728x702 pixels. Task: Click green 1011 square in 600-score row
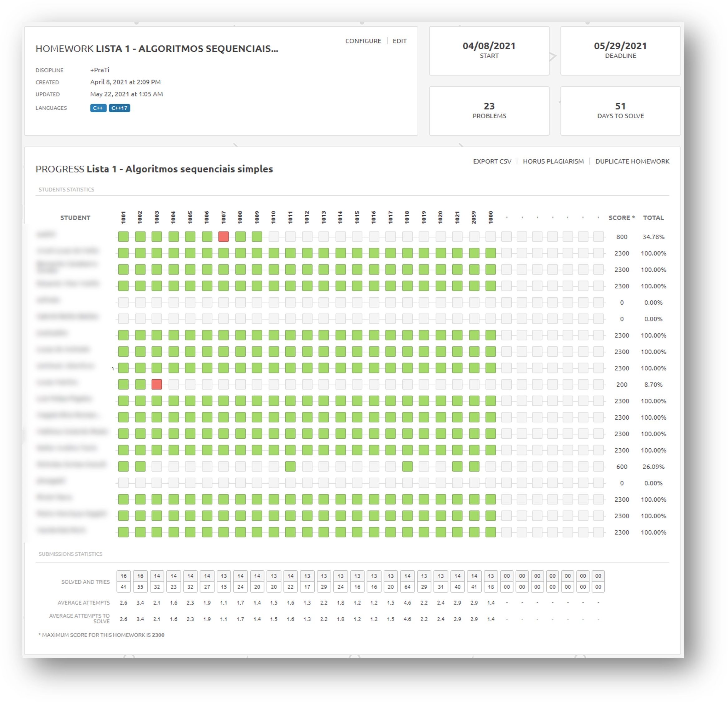(290, 466)
